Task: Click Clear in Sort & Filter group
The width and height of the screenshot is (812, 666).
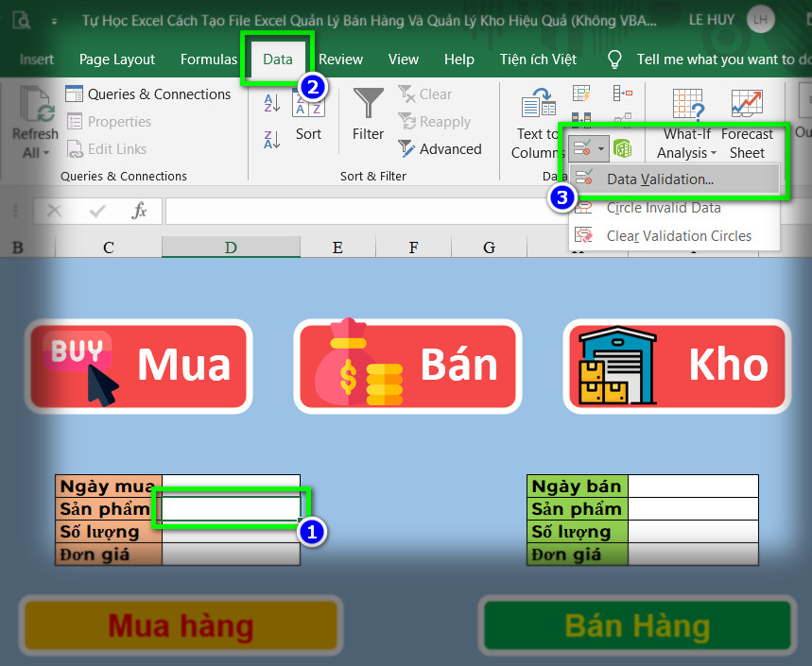Action: coord(425,94)
